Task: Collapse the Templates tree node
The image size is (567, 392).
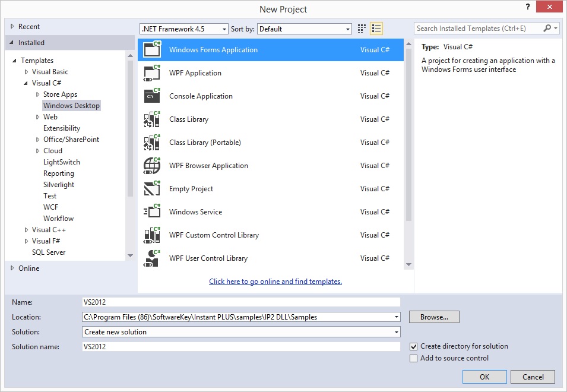Action: 14,61
